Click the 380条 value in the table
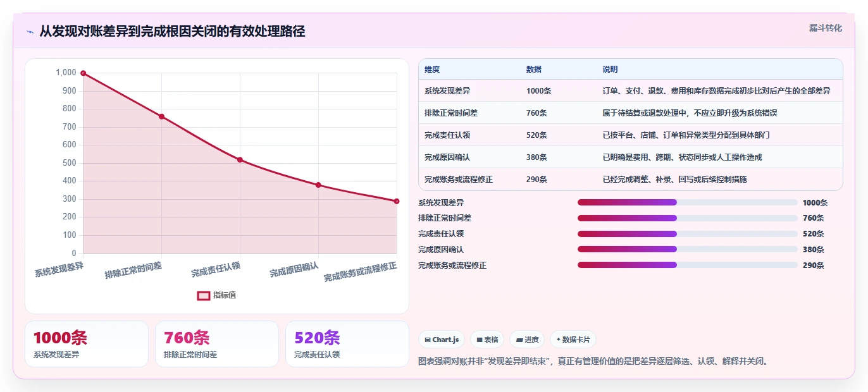Viewport: 868px width, 392px height. click(537, 157)
